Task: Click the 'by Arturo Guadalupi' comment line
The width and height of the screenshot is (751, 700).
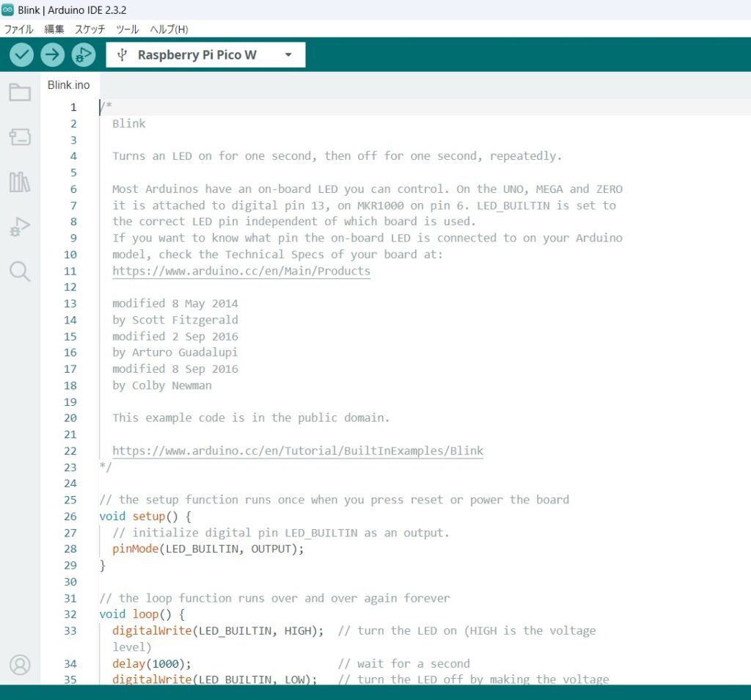Action: point(175,353)
